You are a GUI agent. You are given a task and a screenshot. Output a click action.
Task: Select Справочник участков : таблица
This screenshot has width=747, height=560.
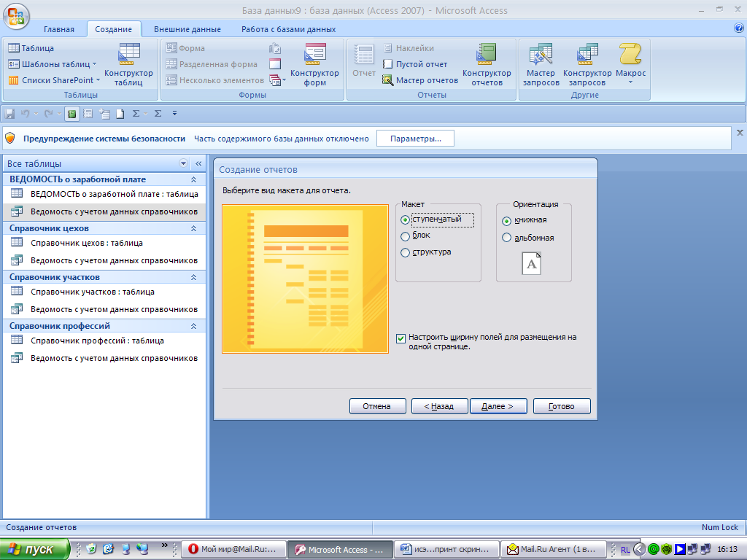tap(104, 292)
